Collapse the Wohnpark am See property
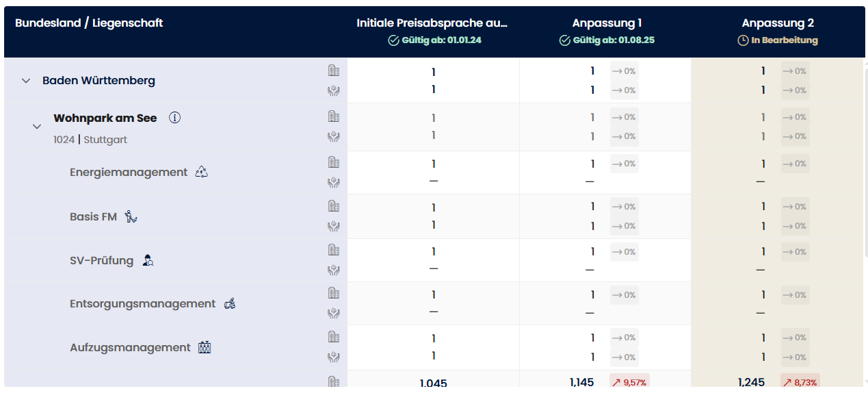This screenshot has height=393, width=868. (x=38, y=127)
